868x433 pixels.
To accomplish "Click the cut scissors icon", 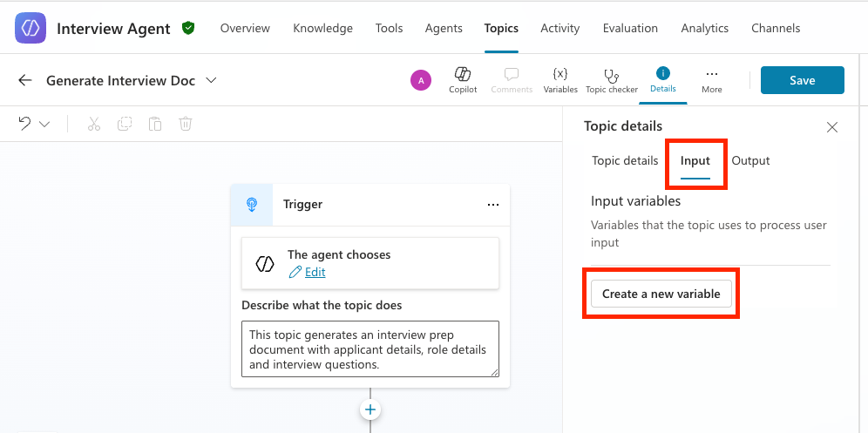I will pos(94,124).
